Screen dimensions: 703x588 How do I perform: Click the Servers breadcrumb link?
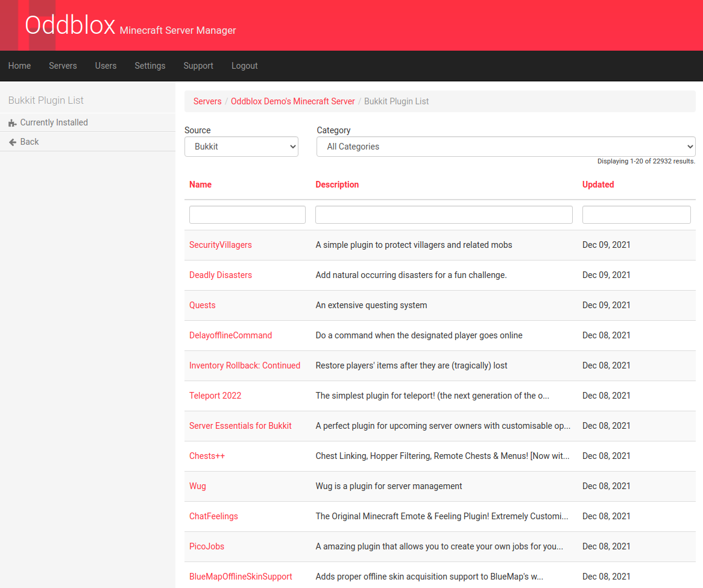(x=207, y=101)
